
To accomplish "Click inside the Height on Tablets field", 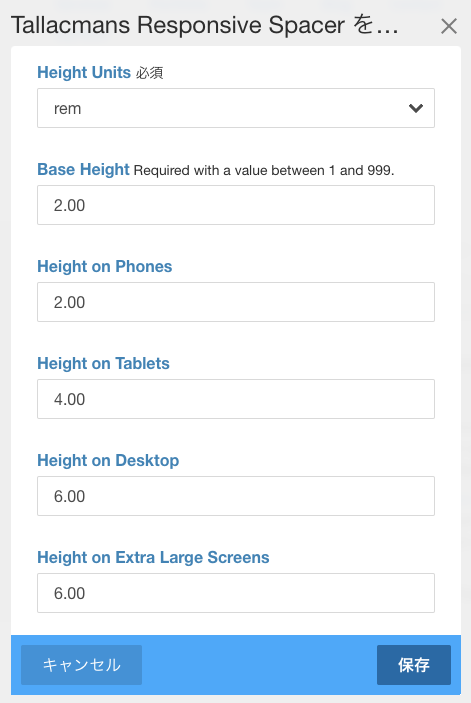I will point(236,399).
